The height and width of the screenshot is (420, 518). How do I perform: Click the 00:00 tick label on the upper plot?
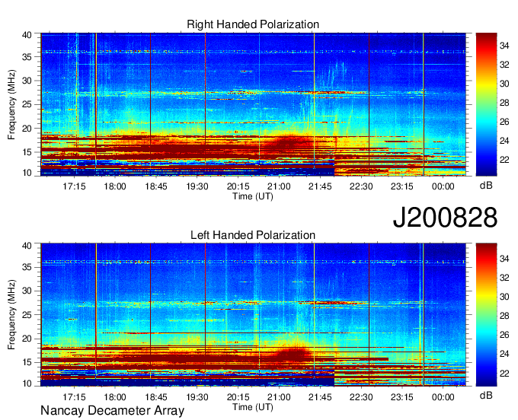[x=443, y=186]
